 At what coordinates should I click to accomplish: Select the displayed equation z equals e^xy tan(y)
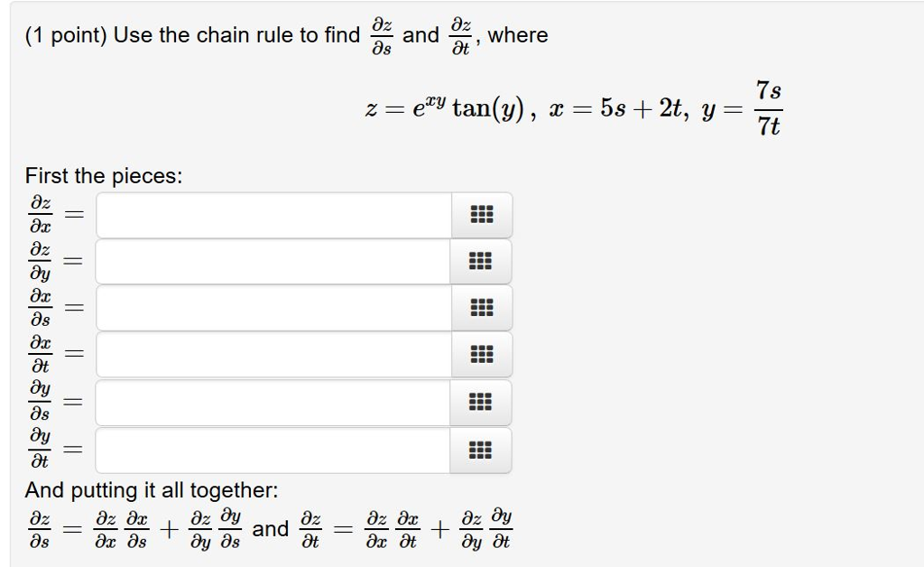[442, 108]
